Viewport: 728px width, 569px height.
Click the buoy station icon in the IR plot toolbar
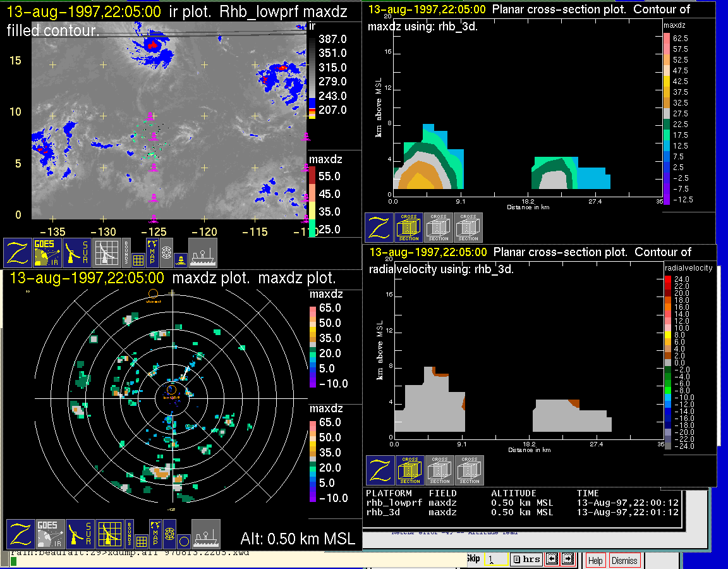coord(180,259)
